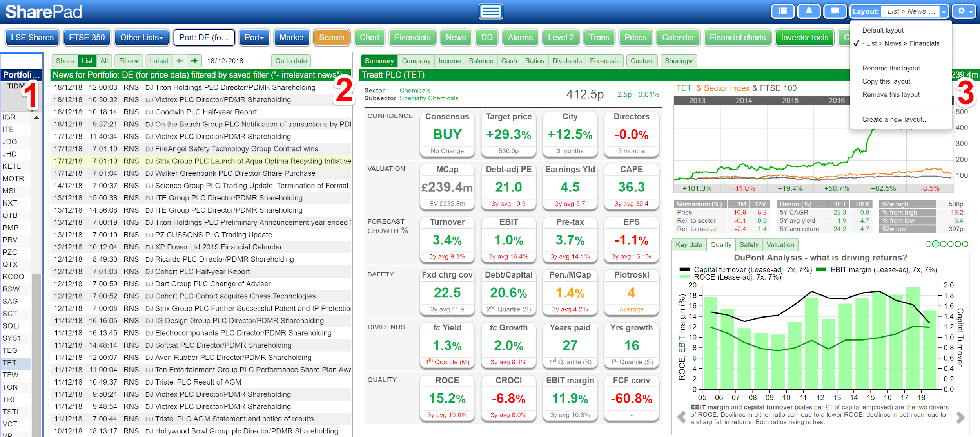Open the alarm bell notifications icon

809,11
